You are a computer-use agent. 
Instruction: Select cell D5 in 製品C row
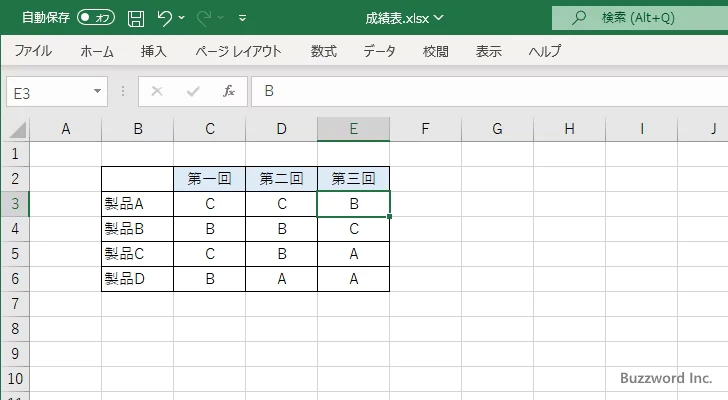point(281,254)
